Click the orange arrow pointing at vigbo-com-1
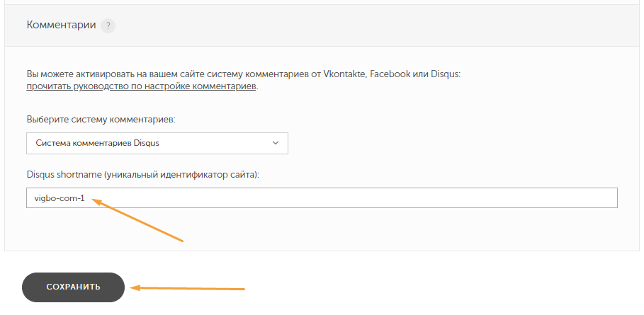Image resolution: width=644 pixels, height=315 pixels. click(137, 220)
